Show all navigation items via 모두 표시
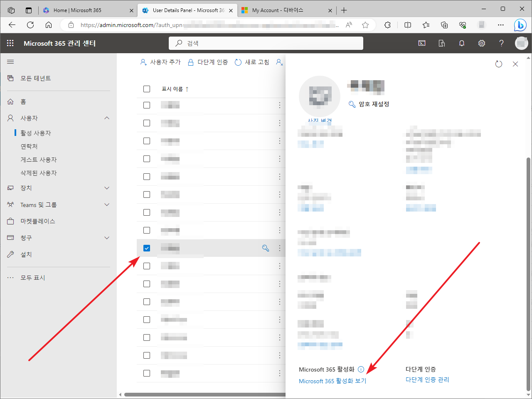 33,278
